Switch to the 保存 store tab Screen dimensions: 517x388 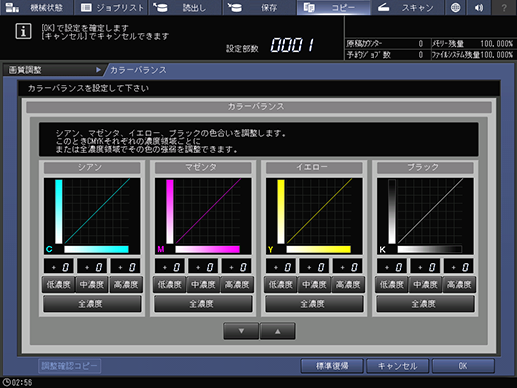[259, 7]
